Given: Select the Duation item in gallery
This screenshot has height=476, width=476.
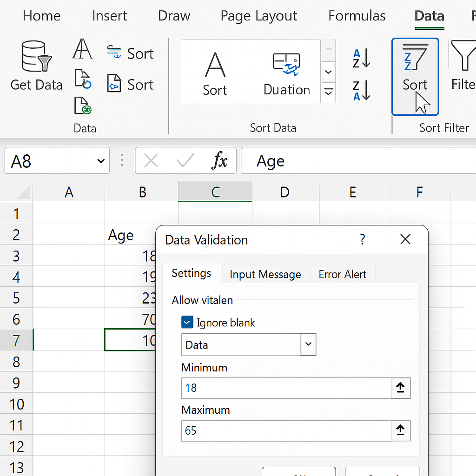Looking at the screenshot, I should 286,74.
